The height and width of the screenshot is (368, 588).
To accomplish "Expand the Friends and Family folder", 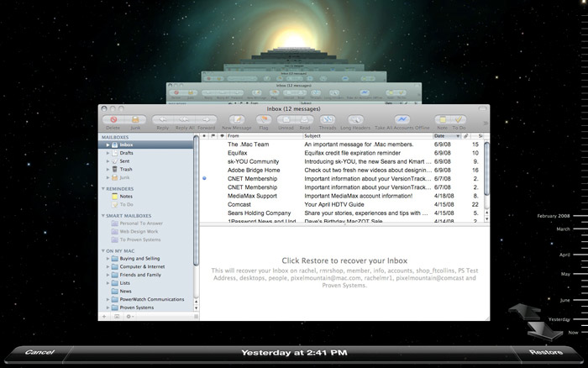I will coord(108,276).
